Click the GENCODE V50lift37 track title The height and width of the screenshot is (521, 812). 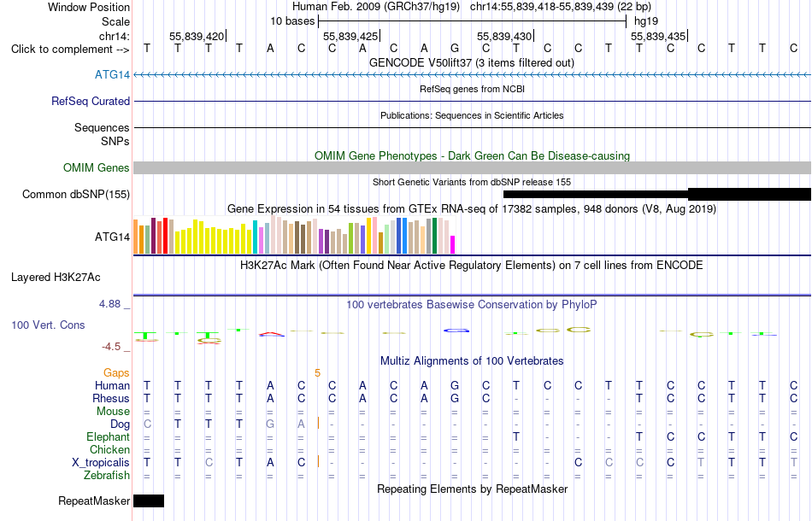tap(472, 63)
